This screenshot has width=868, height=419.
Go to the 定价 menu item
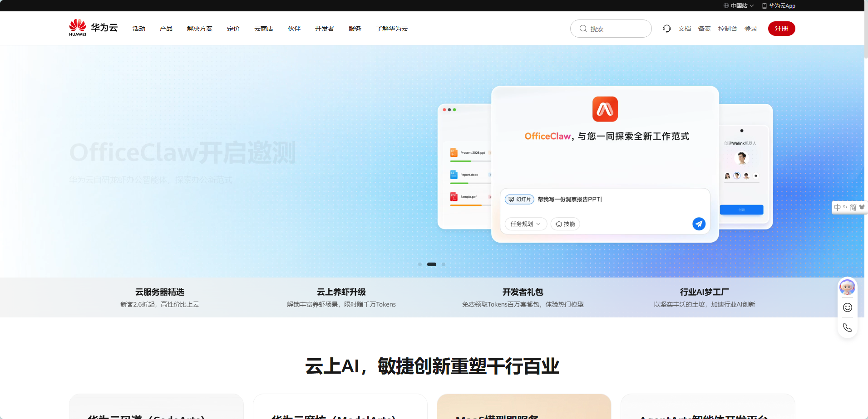(233, 29)
